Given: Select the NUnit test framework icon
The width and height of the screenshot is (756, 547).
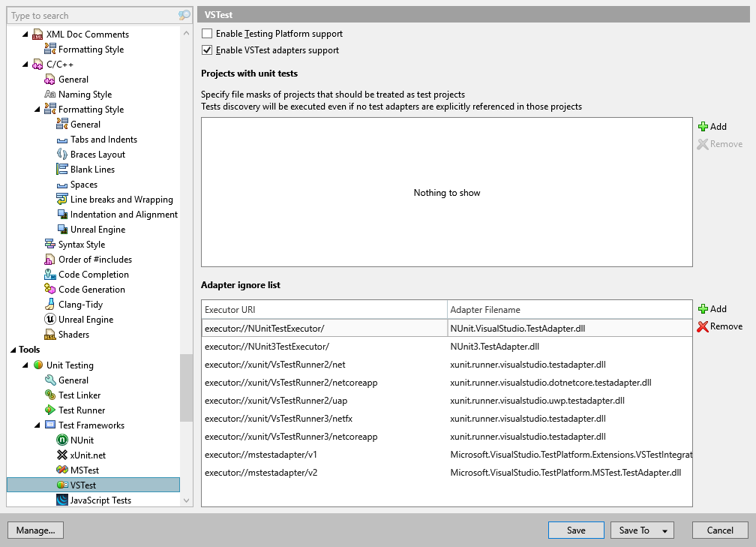Looking at the screenshot, I should tap(61, 440).
